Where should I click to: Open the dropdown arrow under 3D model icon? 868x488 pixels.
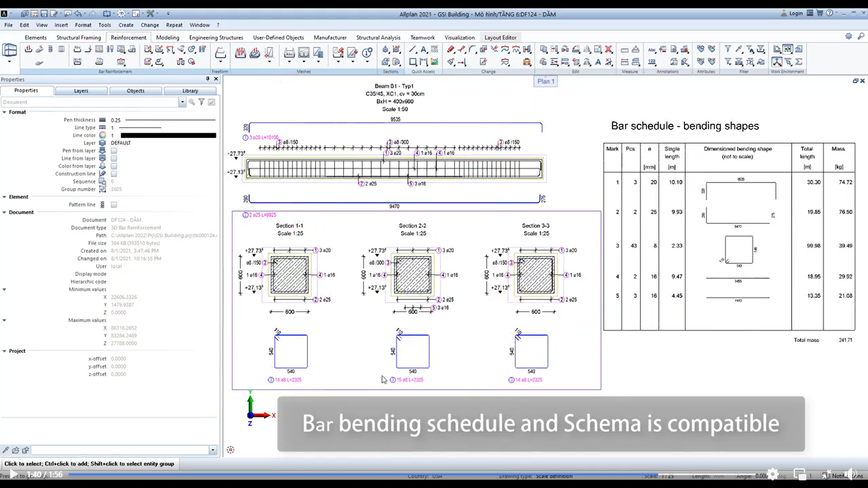tap(10, 62)
